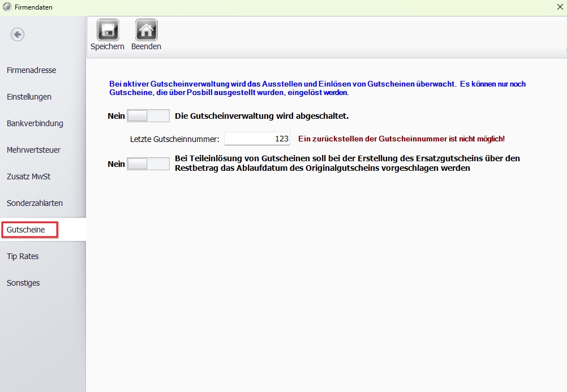Click the Speichern floppy disk icon
Viewport: 567px width, 392px height.
pos(108,30)
